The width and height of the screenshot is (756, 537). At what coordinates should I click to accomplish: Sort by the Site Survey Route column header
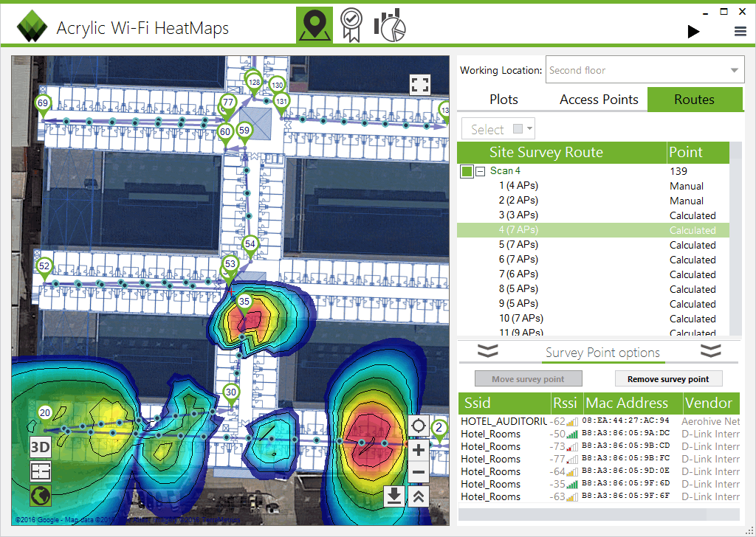[x=562, y=152]
